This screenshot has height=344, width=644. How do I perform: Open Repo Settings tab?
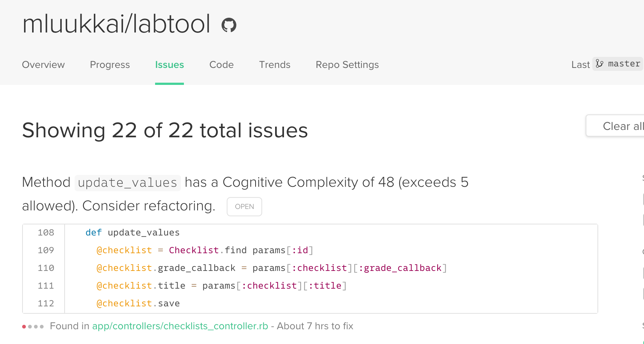pos(347,65)
